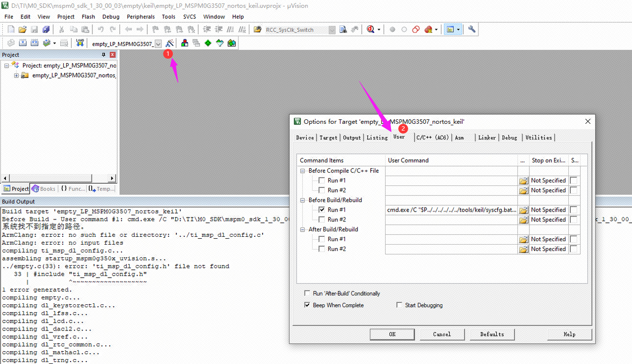Open the target selection dropdown in toolbar
This screenshot has width=632, height=364.
(x=158, y=43)
